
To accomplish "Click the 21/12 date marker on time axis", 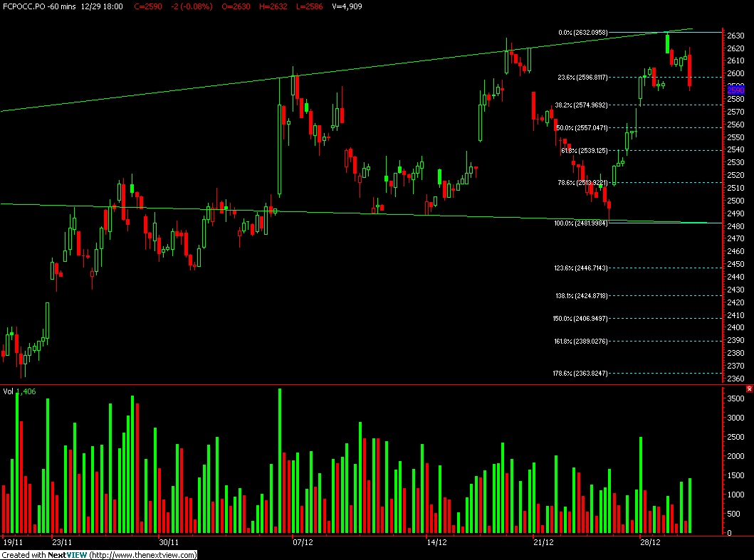I will pyautogui.click(x=543, y=542).
